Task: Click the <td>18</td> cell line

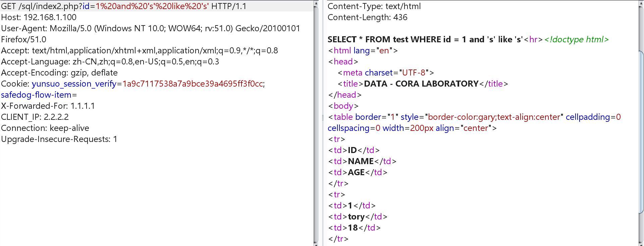Action: point(355,228)
